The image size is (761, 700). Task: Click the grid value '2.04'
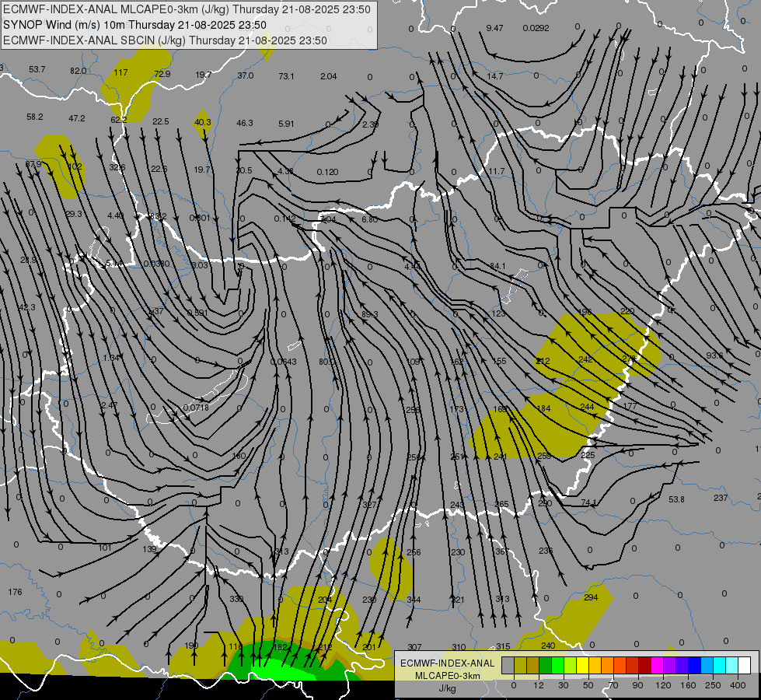pyautogui.click(x=329, y=76)
